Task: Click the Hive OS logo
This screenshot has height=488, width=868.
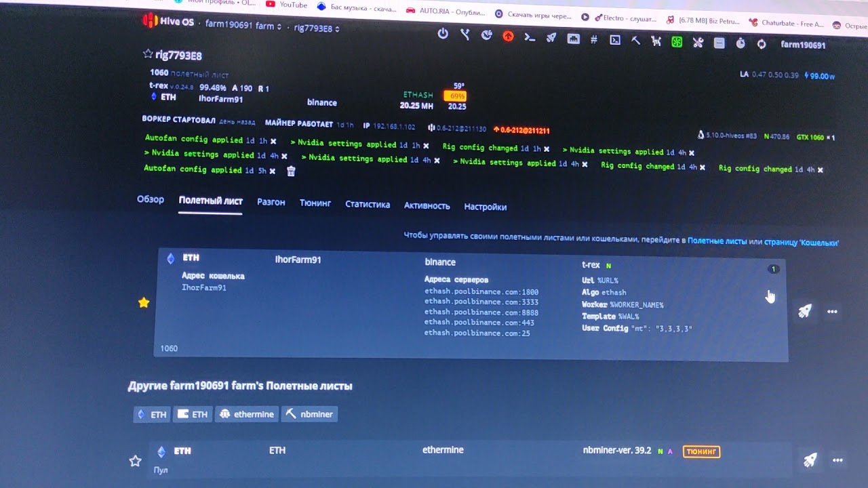Action: [168, 22]
